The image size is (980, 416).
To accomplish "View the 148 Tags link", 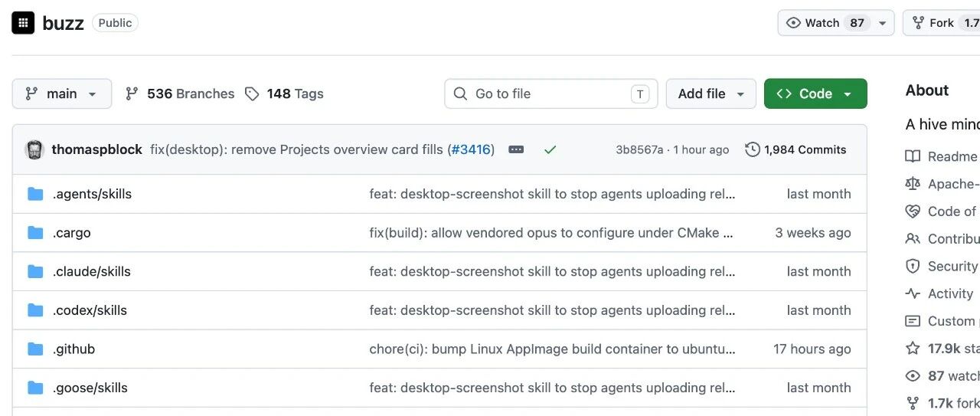I will click(x=284, y=93).
